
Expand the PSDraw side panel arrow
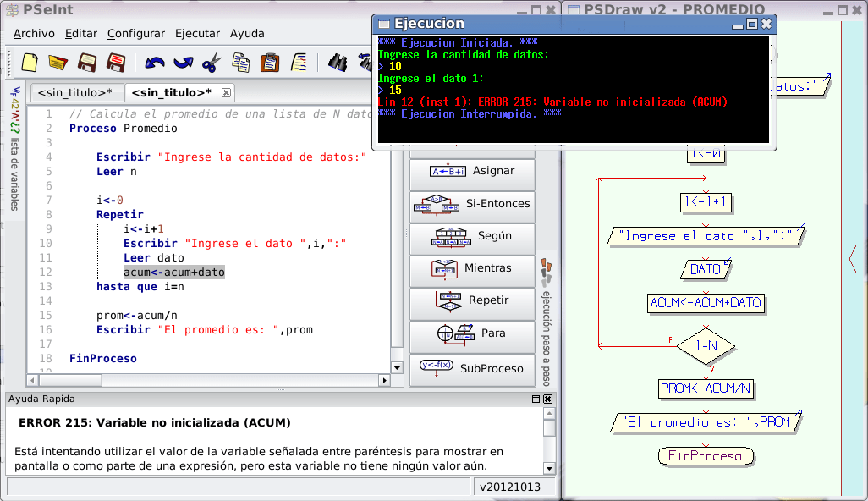click(853, 259)
